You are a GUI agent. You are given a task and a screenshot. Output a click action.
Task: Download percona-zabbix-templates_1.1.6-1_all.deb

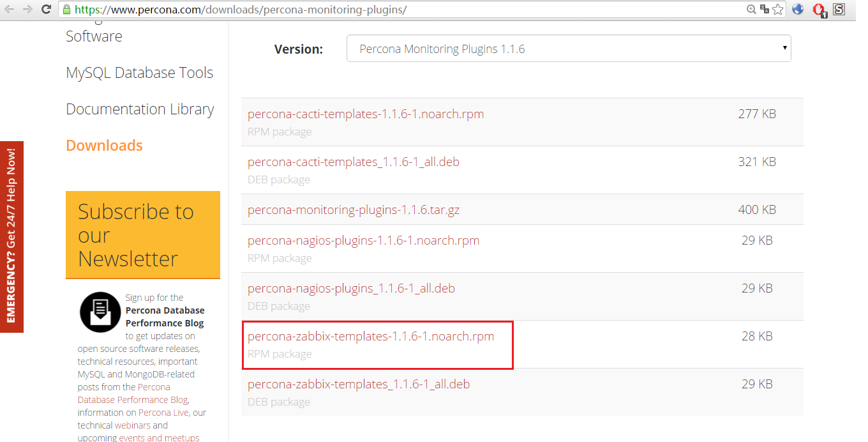(359, 385)
